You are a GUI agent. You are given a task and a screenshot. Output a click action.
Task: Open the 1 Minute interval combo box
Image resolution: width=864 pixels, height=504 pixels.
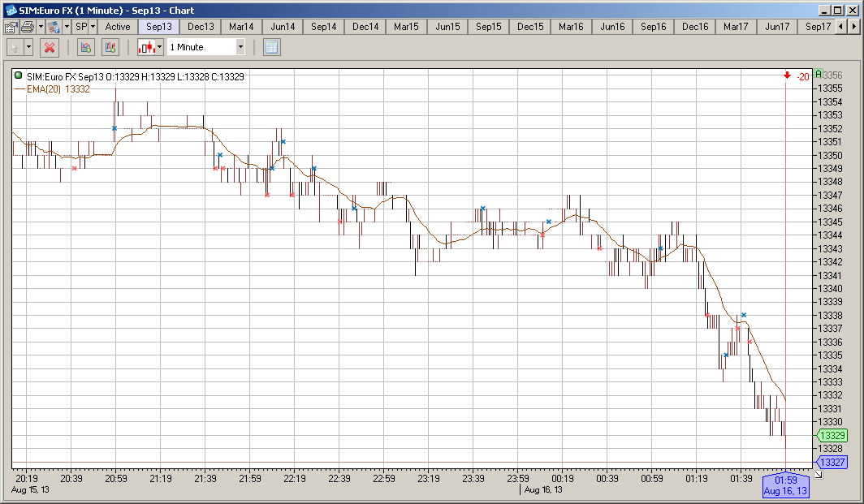coord(206,47)
